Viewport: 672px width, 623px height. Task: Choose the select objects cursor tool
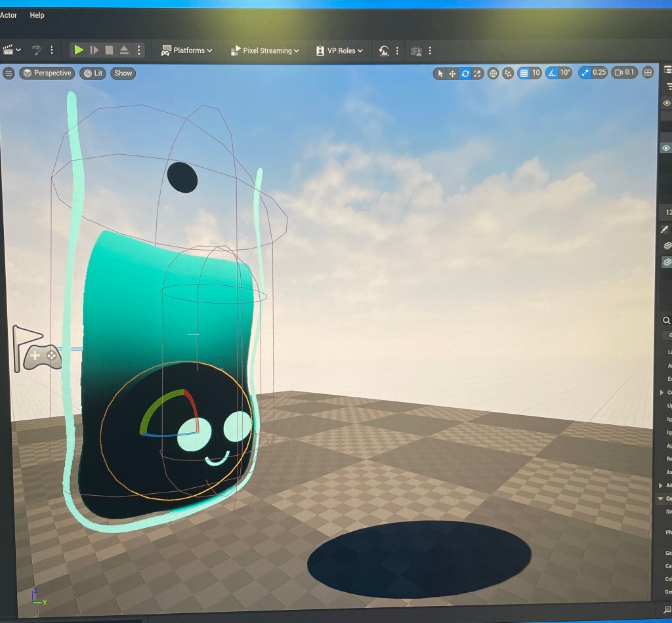click(440, 73)
